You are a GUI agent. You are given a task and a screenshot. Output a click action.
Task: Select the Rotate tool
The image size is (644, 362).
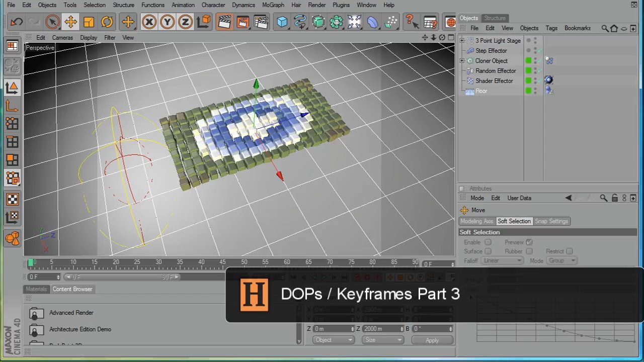107,22
